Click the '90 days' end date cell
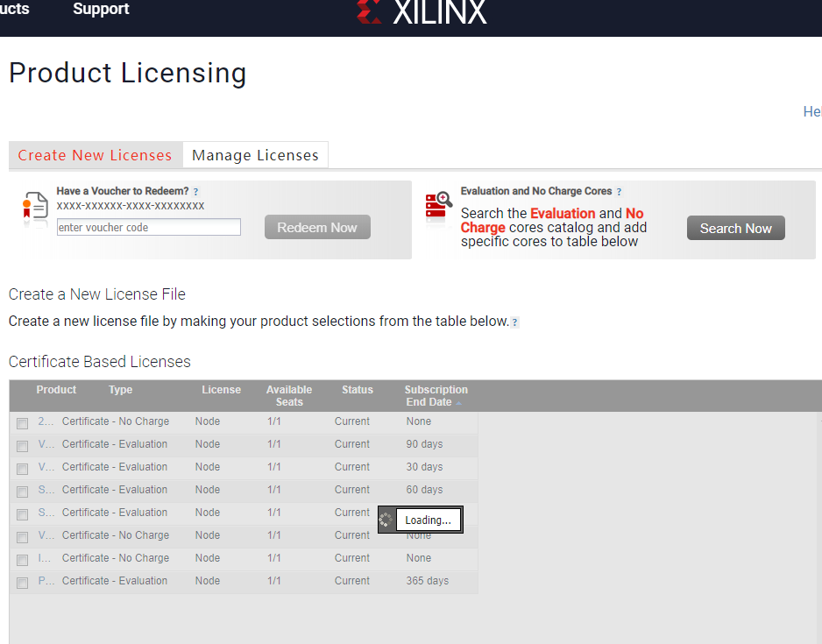This screenshot has height=644, width=822. (x=424, y=444)
